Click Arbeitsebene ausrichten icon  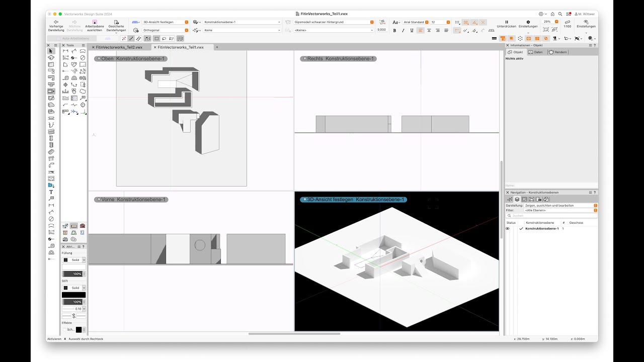94,22
